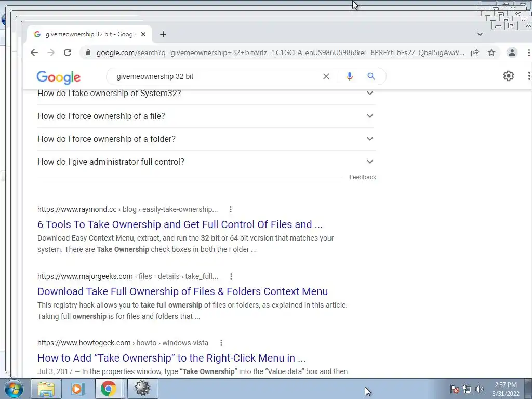Open the Chrome profile avatar

click(x=512, y=52)
